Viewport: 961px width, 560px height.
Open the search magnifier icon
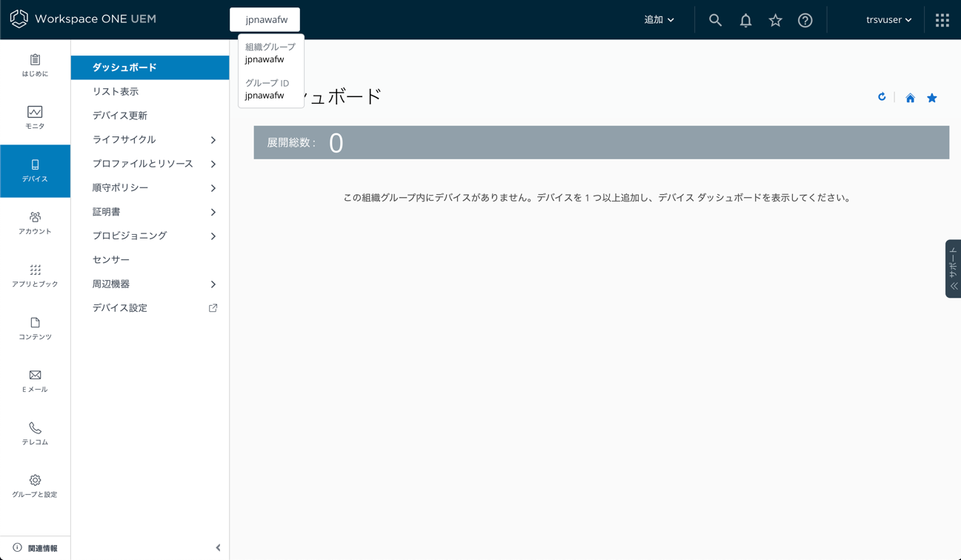click(715, 20)
